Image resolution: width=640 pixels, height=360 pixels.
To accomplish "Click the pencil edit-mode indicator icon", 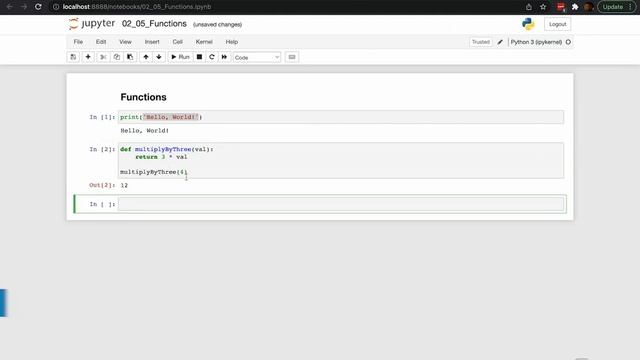I will [500, 42].
